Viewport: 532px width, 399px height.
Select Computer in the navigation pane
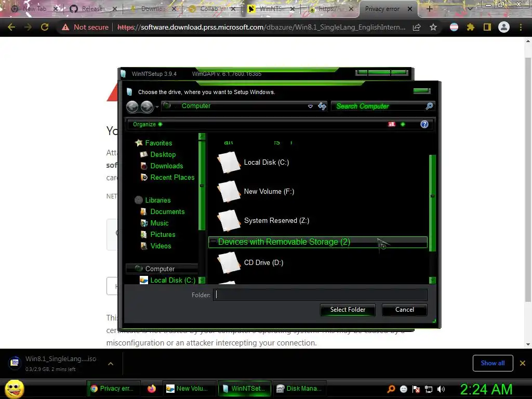[x=162, y=269]
